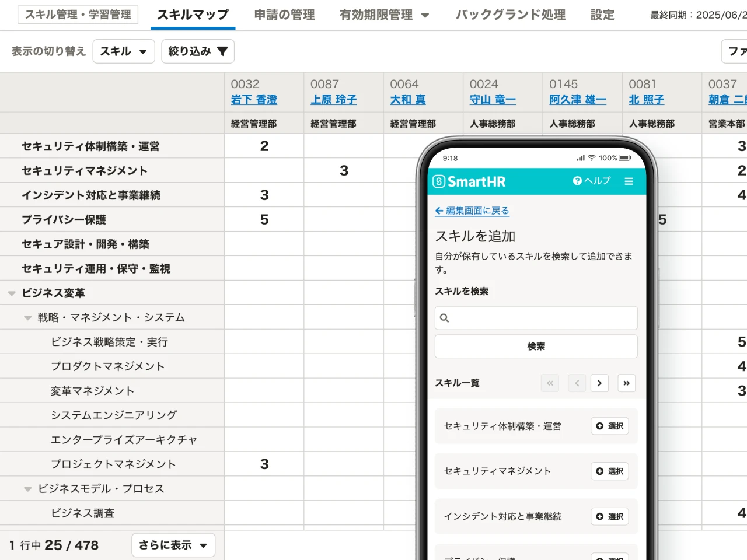Collapse the ビジネス変革 tree node
This screenshot has height=560, width=747.
(12, 293)
